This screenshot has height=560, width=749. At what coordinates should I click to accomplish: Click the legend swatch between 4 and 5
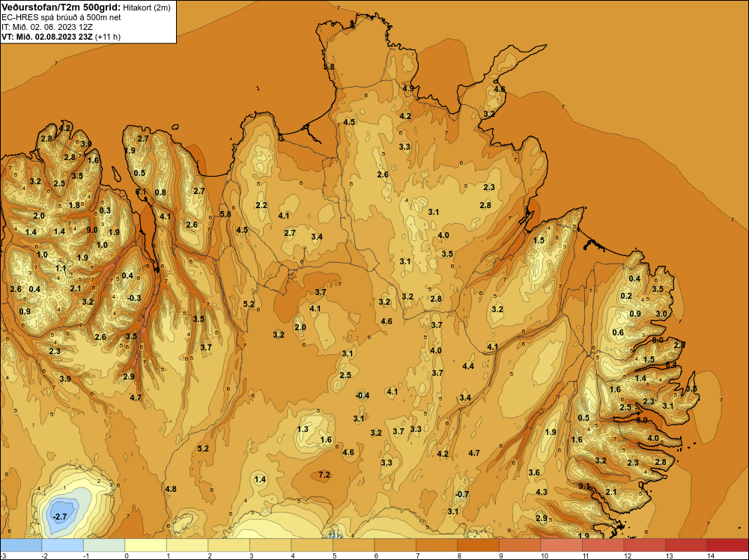312,545
